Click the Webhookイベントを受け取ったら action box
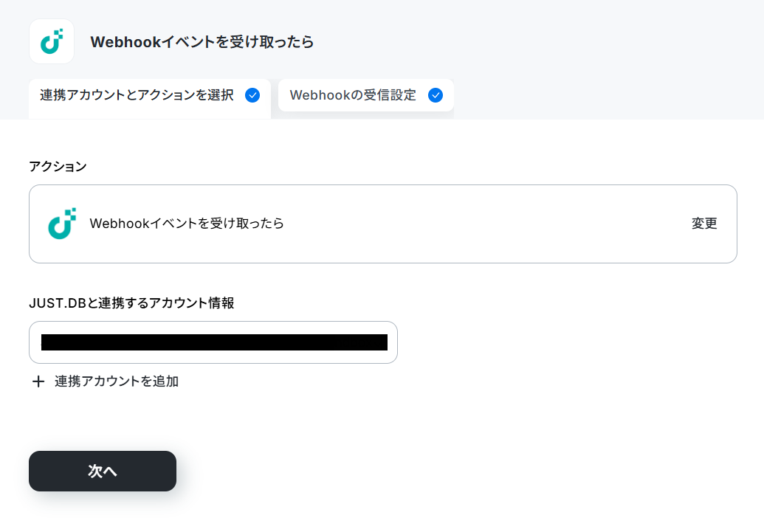This screenshot has width=764, height=532. tap(383, 224)
